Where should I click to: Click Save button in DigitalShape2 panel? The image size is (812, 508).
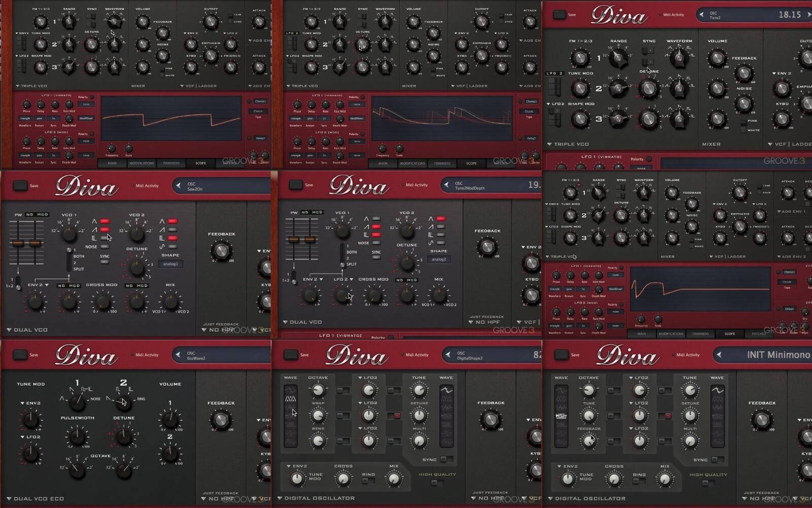coord(291,355)
